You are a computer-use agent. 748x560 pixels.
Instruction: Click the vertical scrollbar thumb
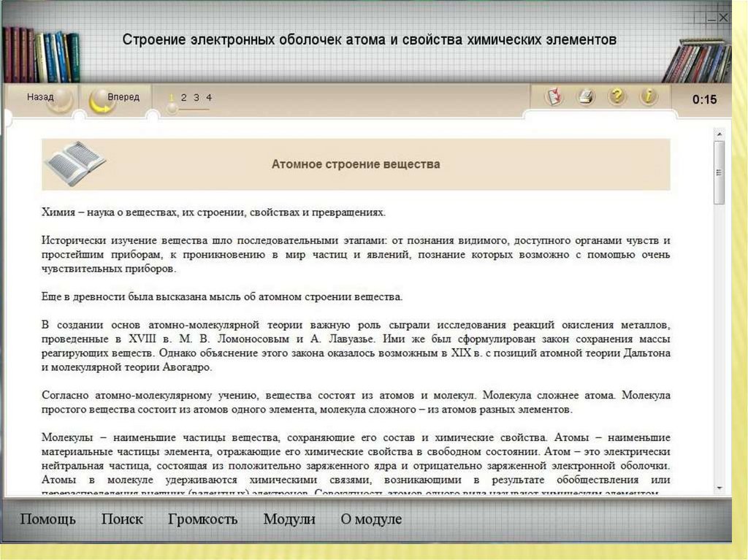[720, 173]
